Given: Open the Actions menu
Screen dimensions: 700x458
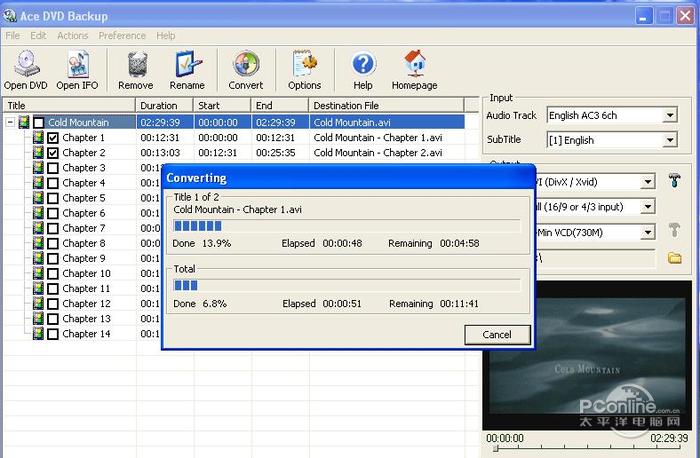Looking at the screenshot, I should 72,36.
